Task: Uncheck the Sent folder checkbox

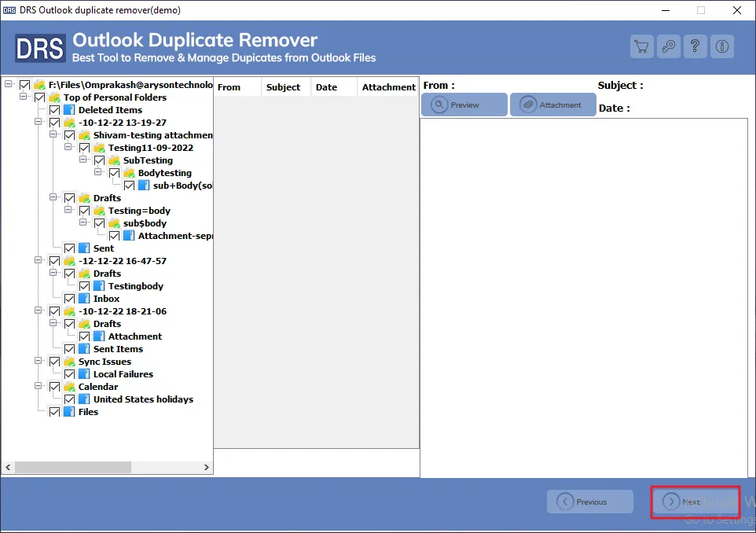Action: (69, 248)
